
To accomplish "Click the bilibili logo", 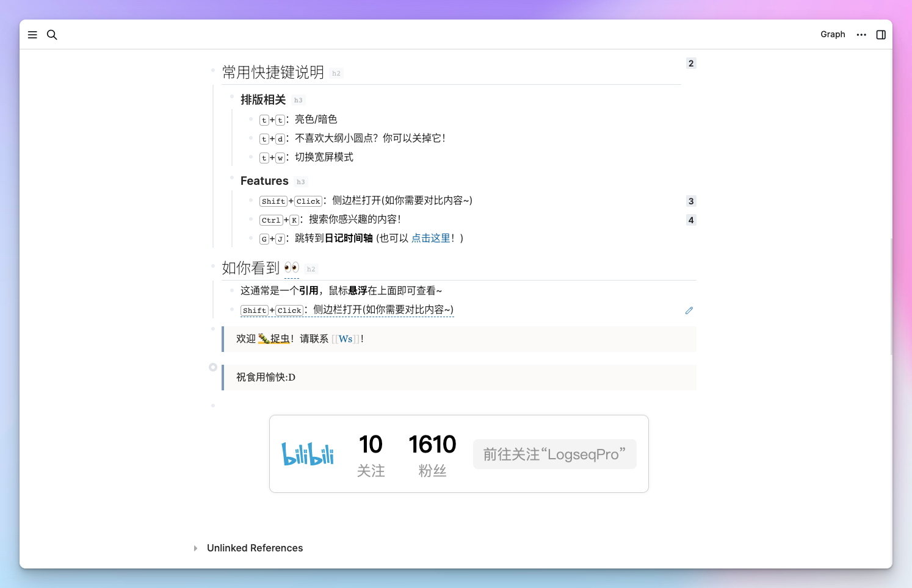I will (x=308, y=454).
